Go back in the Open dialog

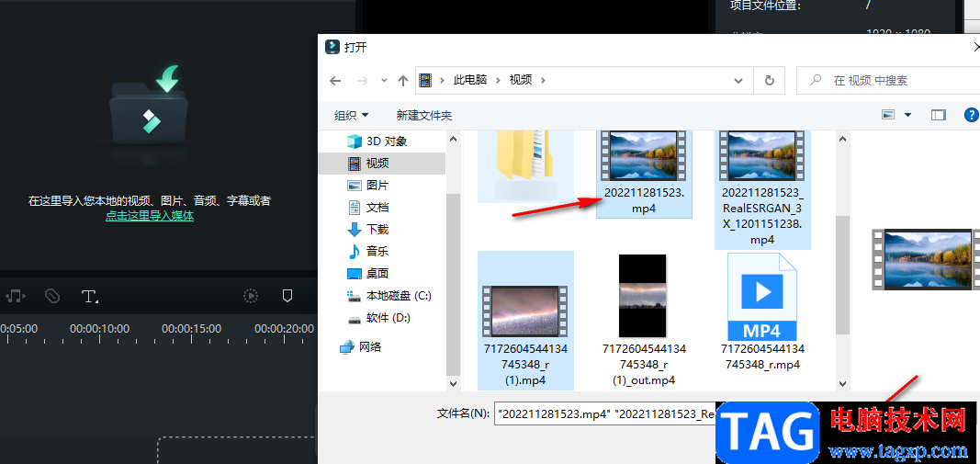[x=335, y=81]
